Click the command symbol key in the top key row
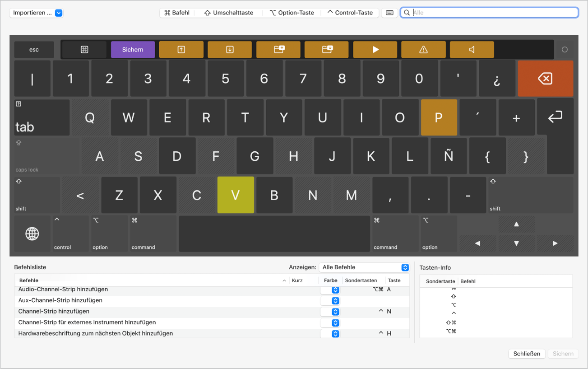The image size is (588, 369). [x=84, y=50]
